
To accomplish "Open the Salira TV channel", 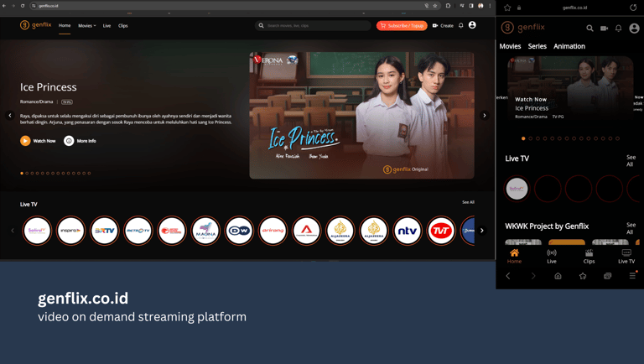I will pyautogui.click(x=37, y=231).
